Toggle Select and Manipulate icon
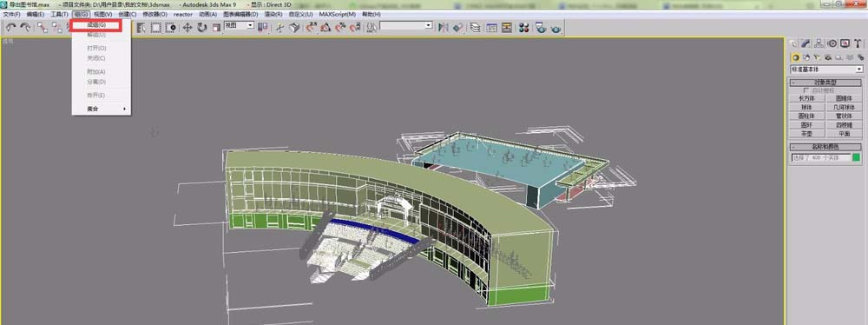The width and height of the screenshot is (868, 325). [x=279, y=27]
